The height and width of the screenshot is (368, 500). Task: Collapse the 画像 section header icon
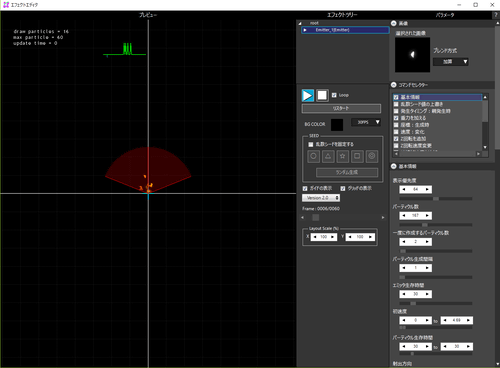(x=394, y=23)
